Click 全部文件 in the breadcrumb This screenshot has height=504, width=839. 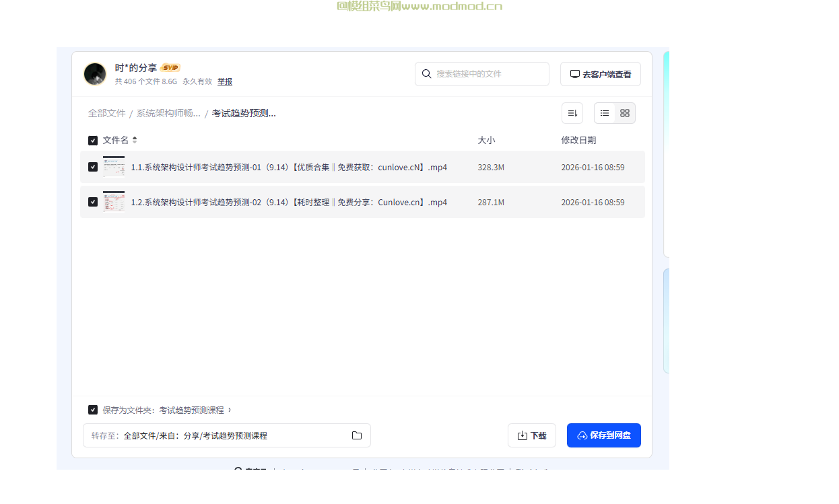[106, 113]
